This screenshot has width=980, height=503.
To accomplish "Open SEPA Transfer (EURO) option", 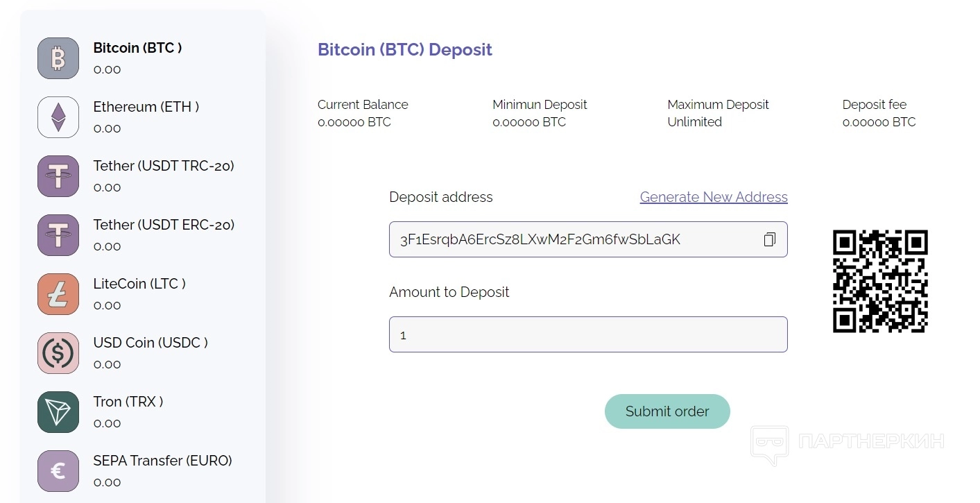I will click(x=162, y=461).
